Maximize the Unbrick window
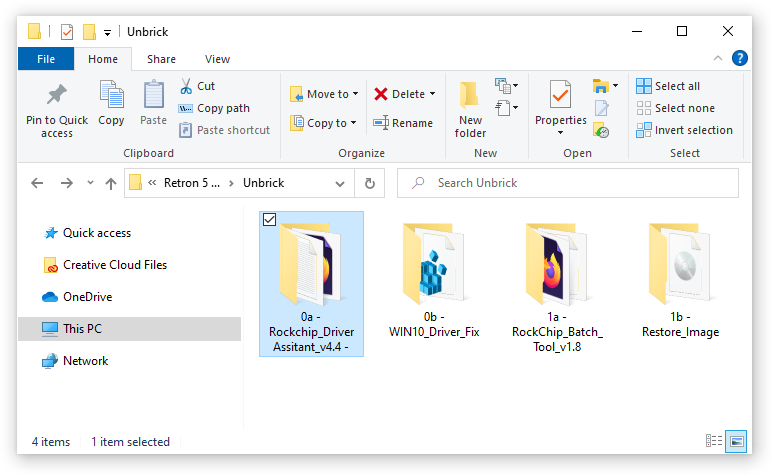This screenshot has width=772, height=476. (x=682, y=32)
